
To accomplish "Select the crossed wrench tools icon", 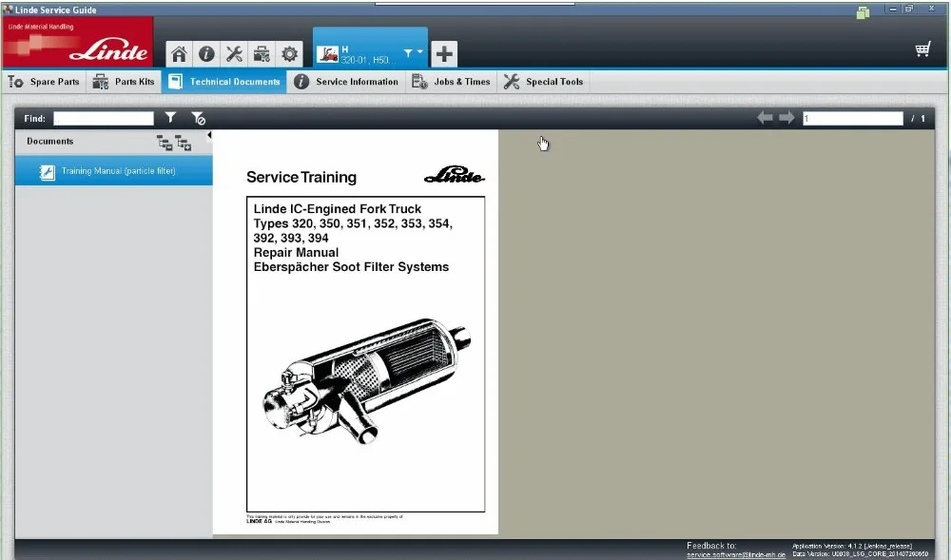I will click(234, 53).
